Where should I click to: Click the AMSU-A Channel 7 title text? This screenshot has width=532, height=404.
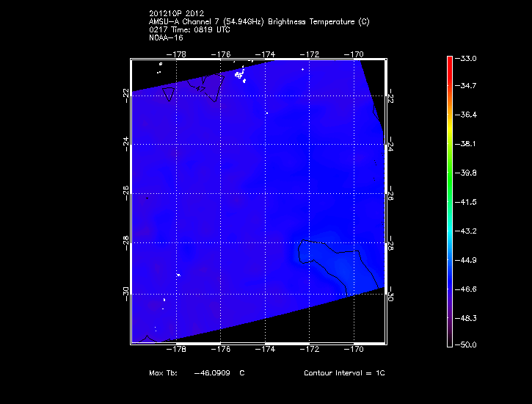click(258, 21)
